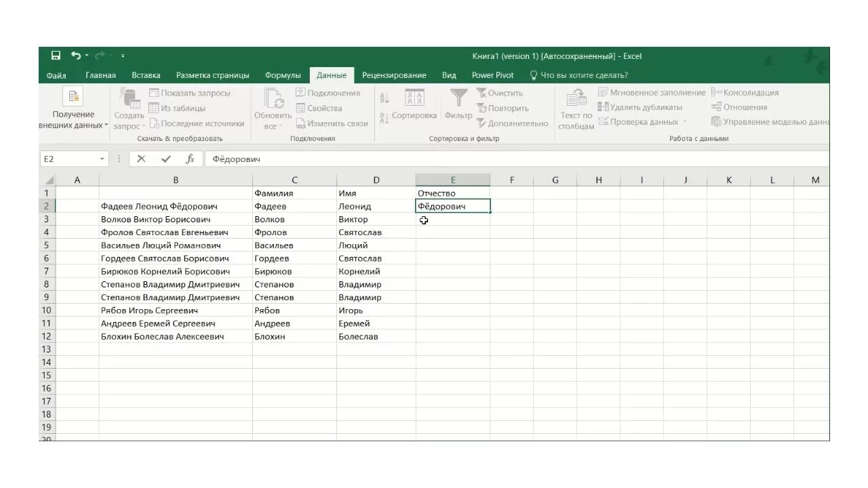Click Cancel X in formula bar
Viewport: 868px width, 488px height.
[x=141, y=159]
